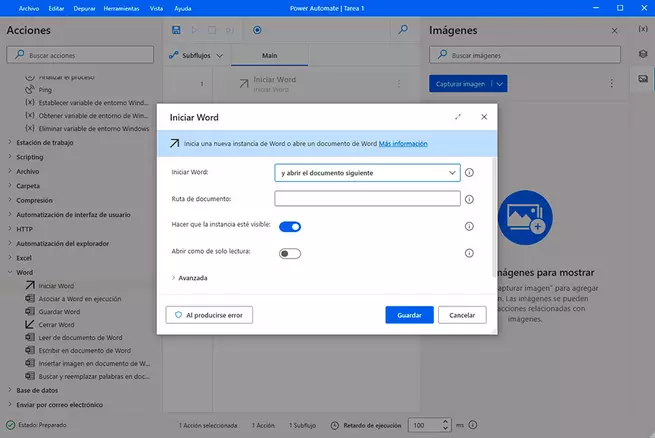Collapse the Word actions group

point(10,272)
